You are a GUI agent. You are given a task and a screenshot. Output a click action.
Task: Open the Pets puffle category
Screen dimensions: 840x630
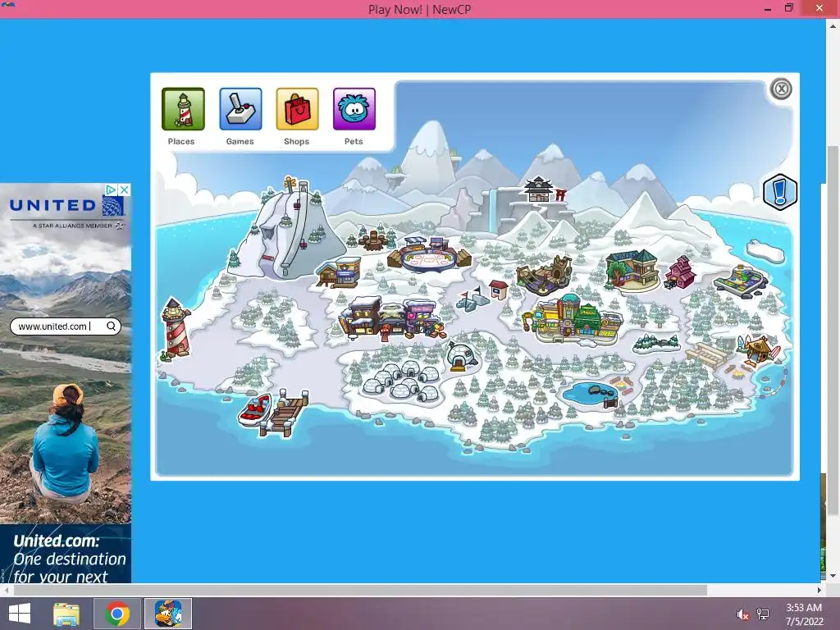[x=354, y=109]
